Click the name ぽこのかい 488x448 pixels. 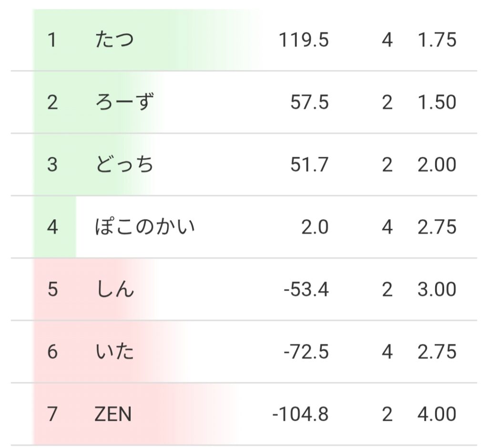coord(145,227)
